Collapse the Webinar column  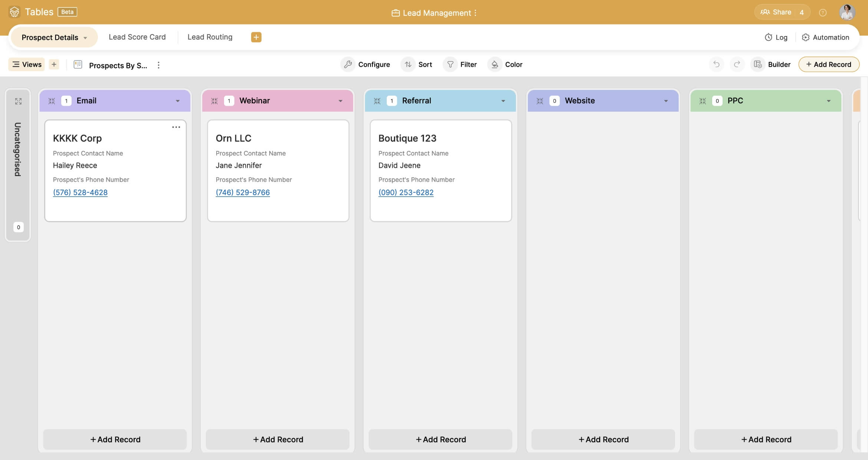pos(214,101)
